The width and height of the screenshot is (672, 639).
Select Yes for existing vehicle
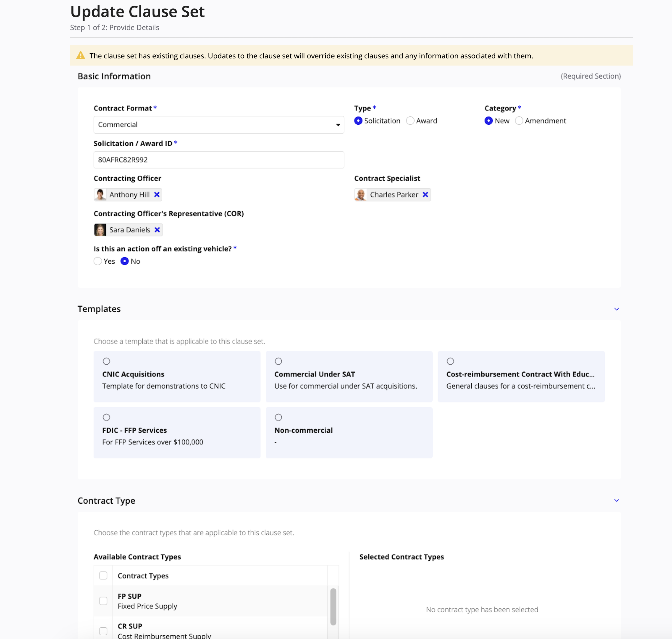(x=98, y=261)
